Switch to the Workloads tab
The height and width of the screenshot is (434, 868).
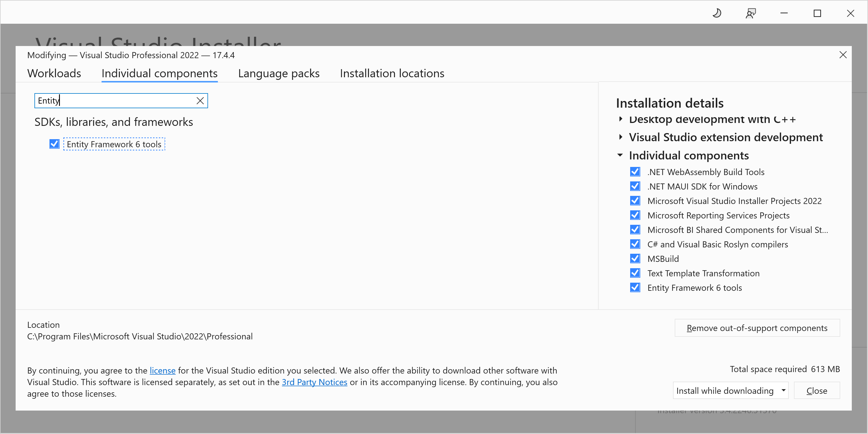point(54,73)
